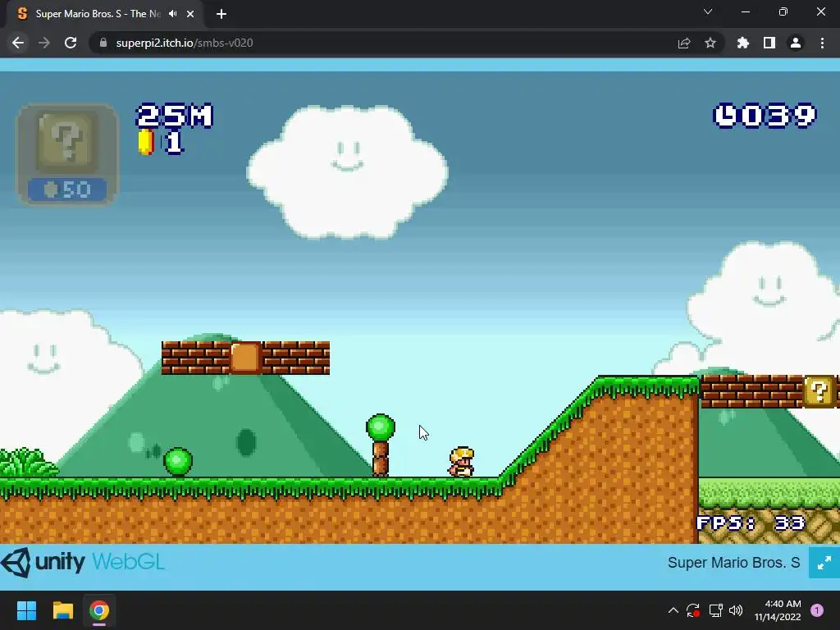The width and height of the screenshot is (840, 630).
Task: Click the 25M distance readout
Action: (175, 115)
